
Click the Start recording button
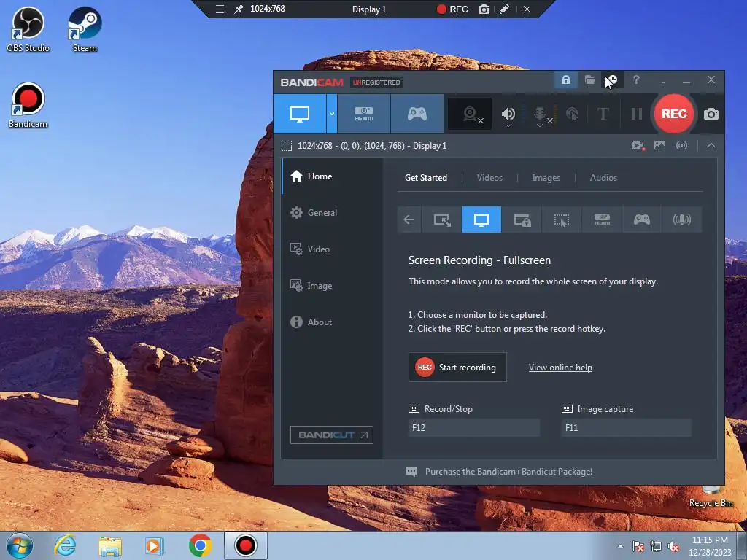click(x=457, y=367)
